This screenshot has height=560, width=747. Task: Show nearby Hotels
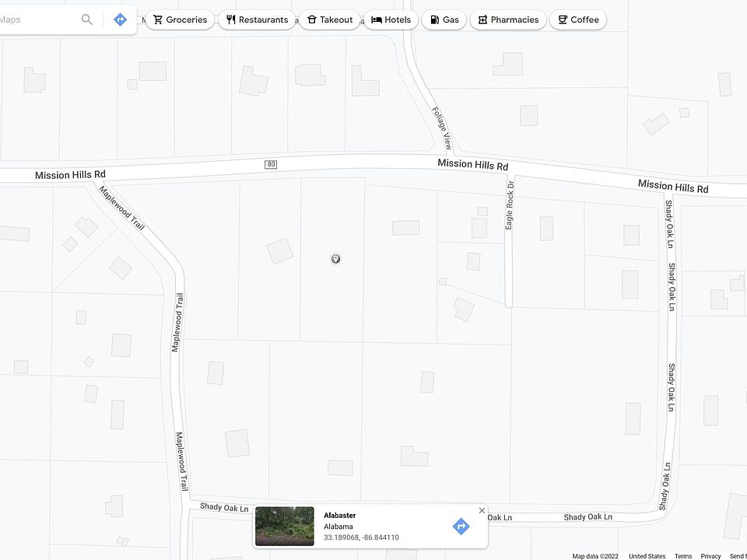[391, 19]
